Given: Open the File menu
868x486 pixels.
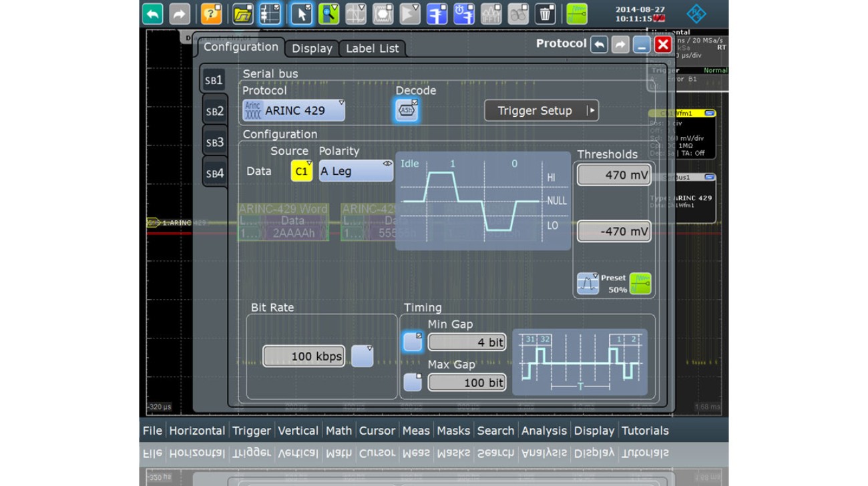Looking at the screenshot, I should click(x=152, y=431).
